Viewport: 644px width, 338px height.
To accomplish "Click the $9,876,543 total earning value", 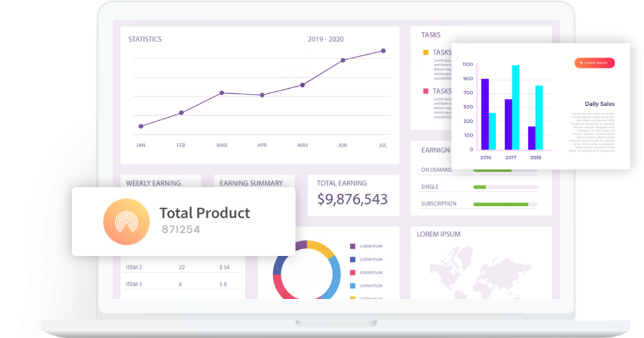I will pyautogui.click(x=352, y=200).
